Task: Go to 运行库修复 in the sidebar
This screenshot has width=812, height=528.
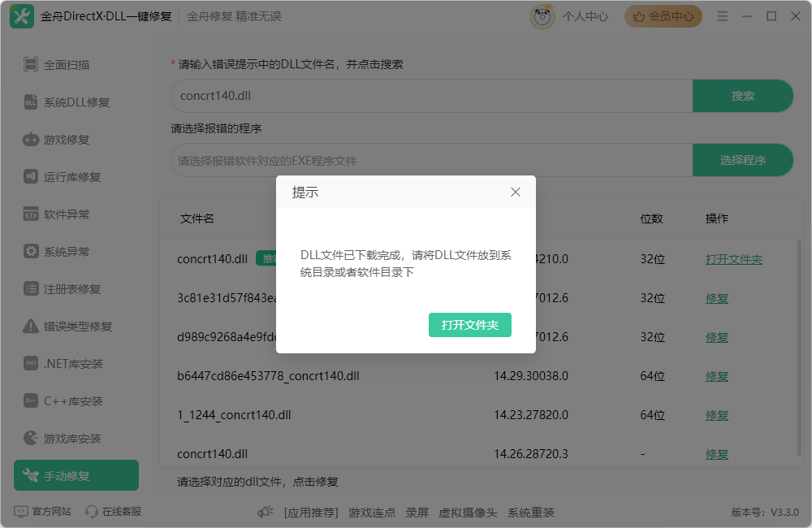Action: point(62,177)
